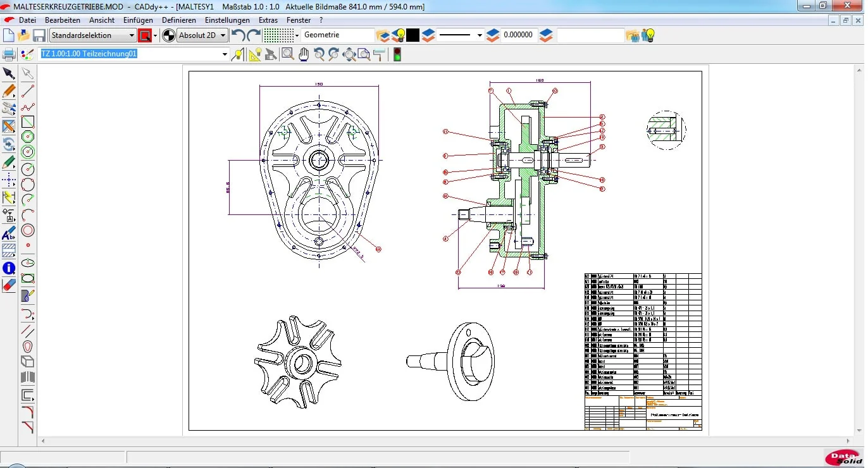
Task: Select the pan hand tool
Action: 304,54
